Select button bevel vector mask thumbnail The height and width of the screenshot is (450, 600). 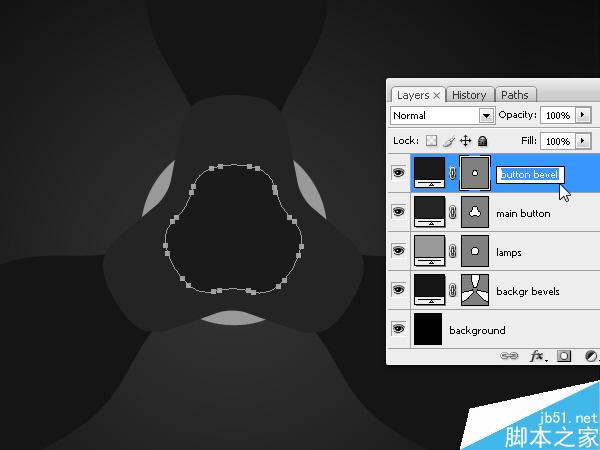coord(474,173)
